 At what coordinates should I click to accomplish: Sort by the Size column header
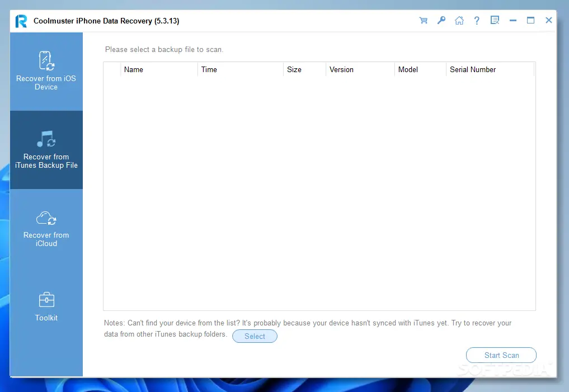pyautogui.click(x=304, y=70)
